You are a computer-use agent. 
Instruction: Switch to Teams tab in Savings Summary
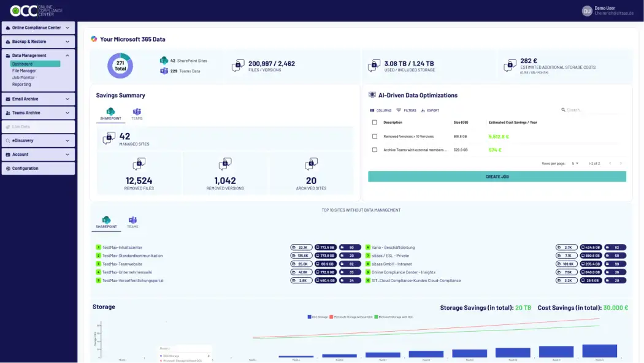point(137,113)
